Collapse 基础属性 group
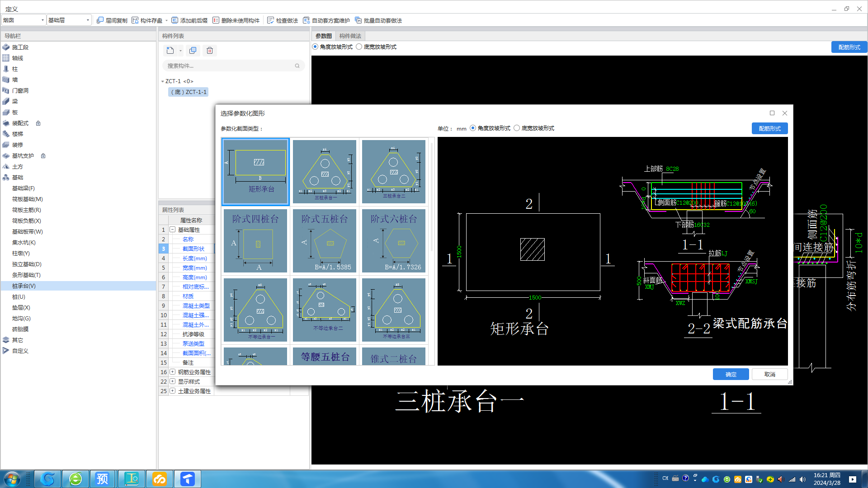868x488 pixels. (x=172, y=230)
